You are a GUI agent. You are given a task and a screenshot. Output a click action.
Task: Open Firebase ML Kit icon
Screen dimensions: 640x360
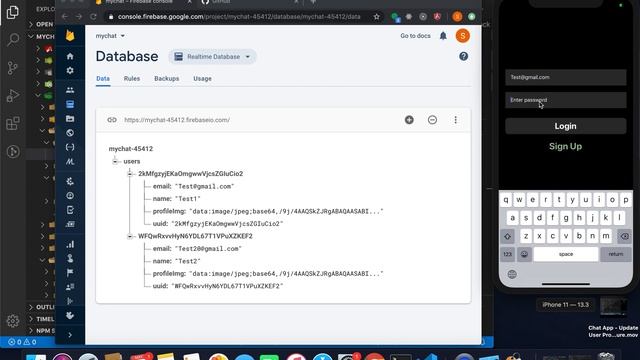click(x=70, y=162)
